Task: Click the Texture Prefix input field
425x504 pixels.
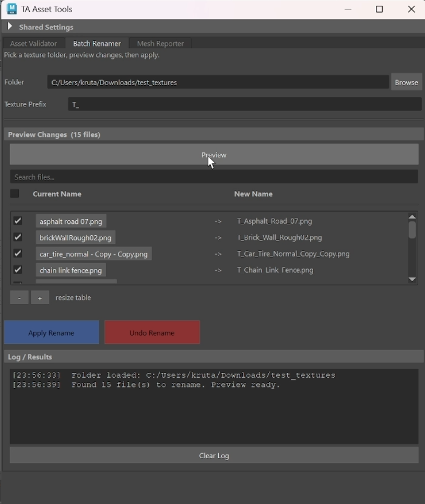Action: click(x=245, y=104)
